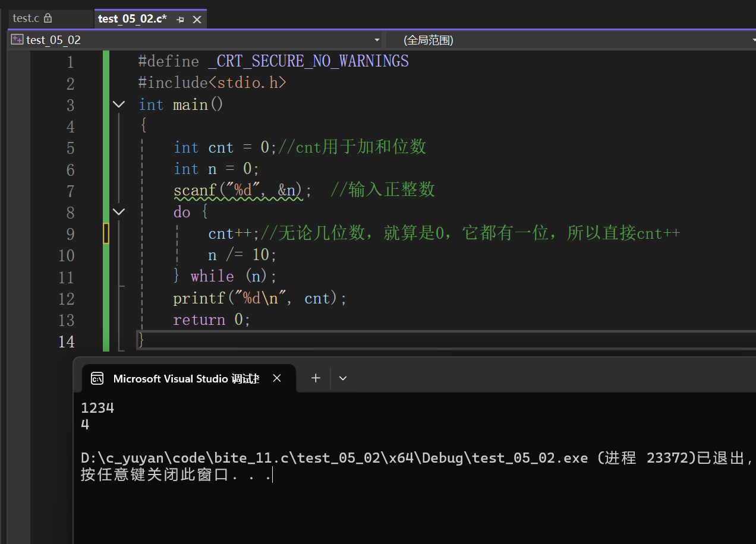Click the 'n /= 10;' statement
Image resolution: width=756 pixels, height=544 pixels.
pyautogui.click(x=242, y=255)
